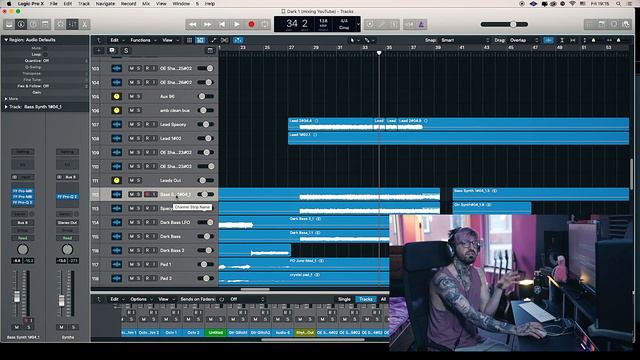Expand the Track: Bass Synth section

pos(6,107)
